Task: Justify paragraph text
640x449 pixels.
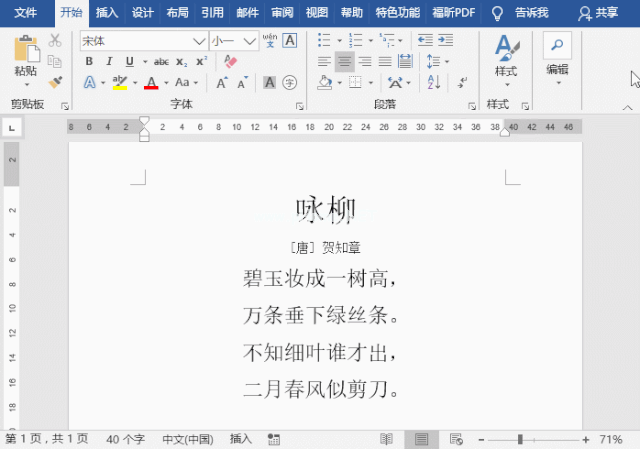Action: pos(385,62)
